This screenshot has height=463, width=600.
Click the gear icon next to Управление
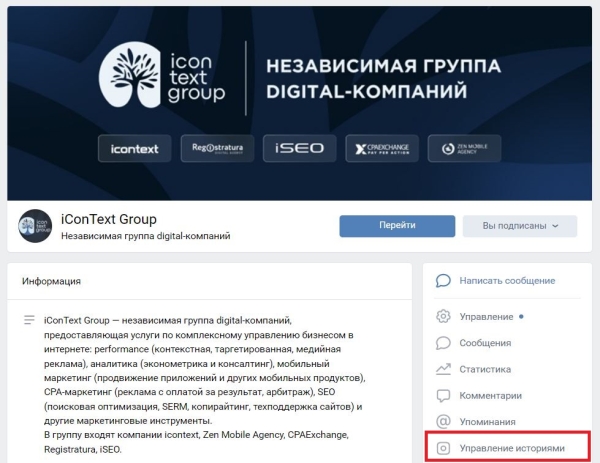click(x=443, y=317)
